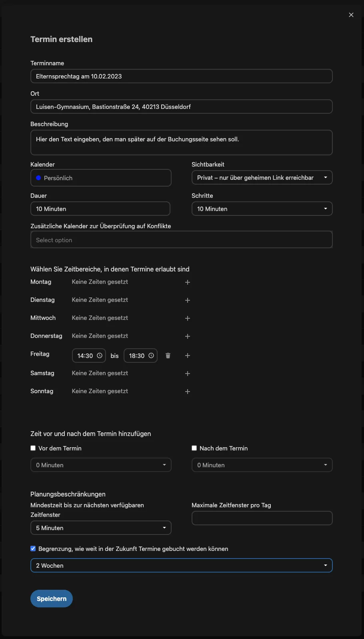Add a time range for Samstag
The width and height of the screenshot is (364, 639).
[187, 374]
